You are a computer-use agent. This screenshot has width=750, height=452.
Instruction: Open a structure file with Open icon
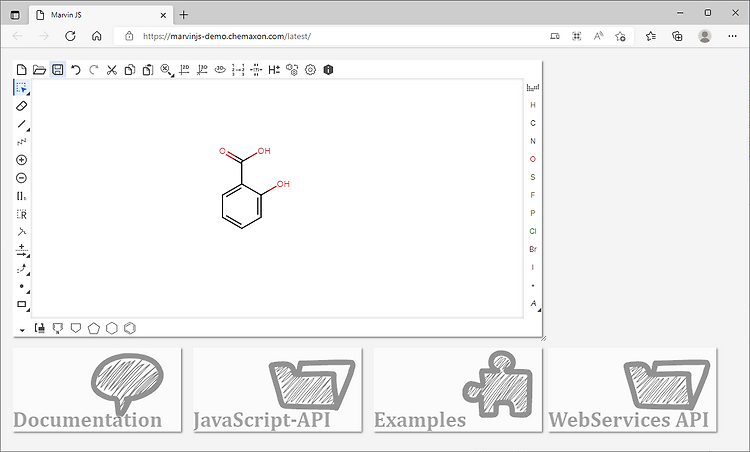[39, 70]
